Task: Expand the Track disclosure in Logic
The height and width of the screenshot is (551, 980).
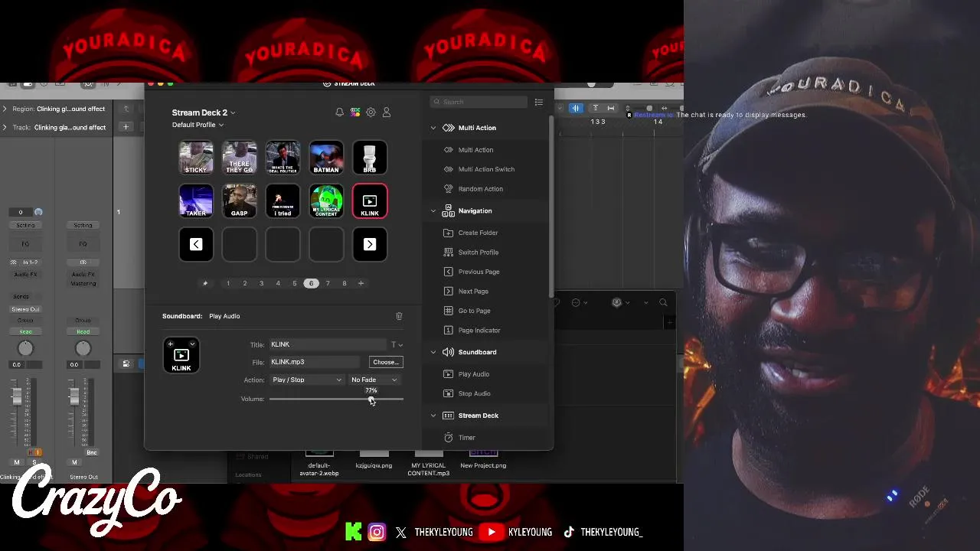Action: coord(5,127)
